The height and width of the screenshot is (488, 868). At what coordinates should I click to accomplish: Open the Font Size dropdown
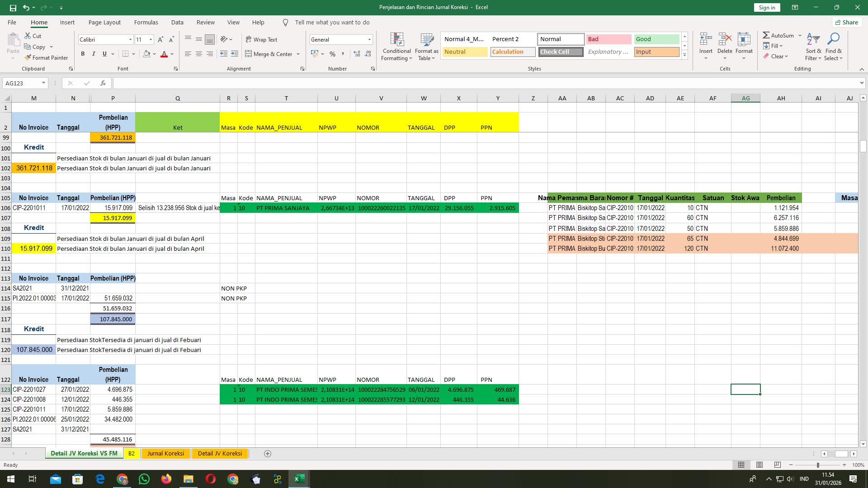tap(151, 39)
